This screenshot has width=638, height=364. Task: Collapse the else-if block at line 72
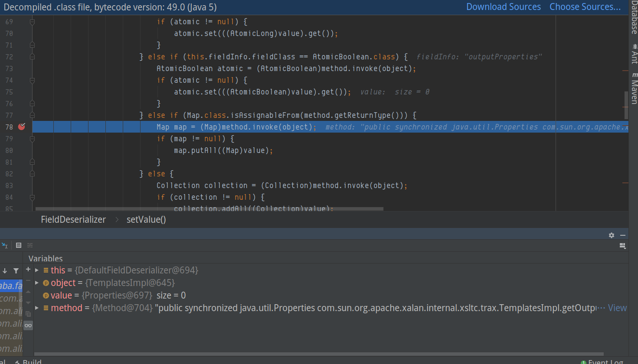click(32, 57)
